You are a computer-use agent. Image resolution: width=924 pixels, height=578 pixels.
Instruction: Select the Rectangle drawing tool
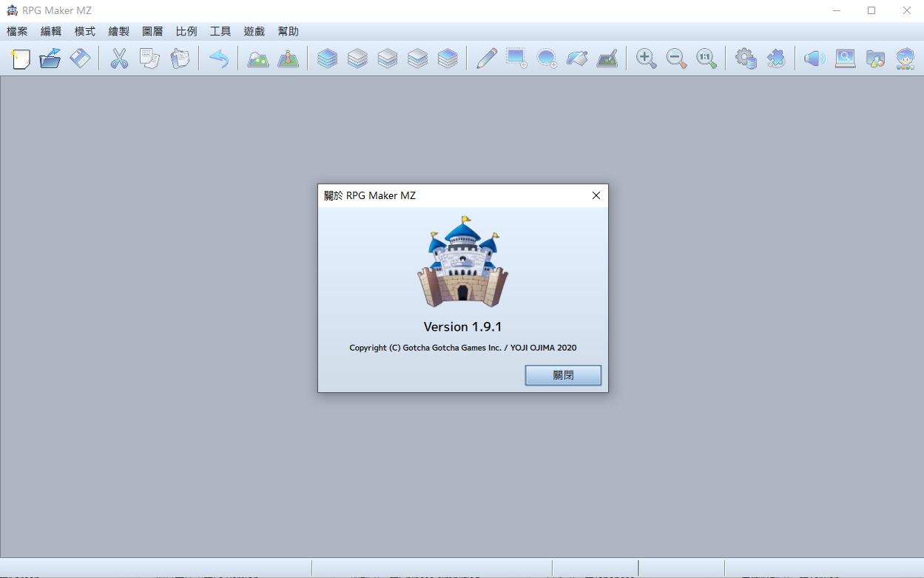tap(516, 58)
